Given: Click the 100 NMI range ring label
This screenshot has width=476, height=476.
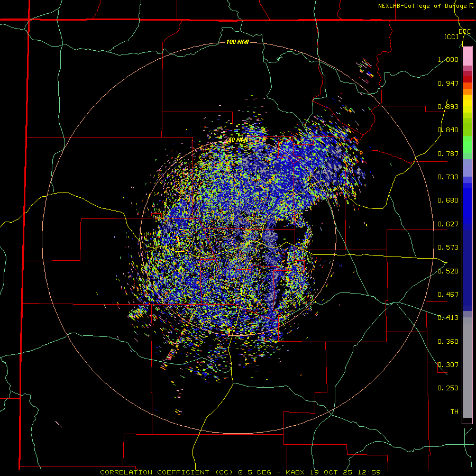Looking at the screenshot, I should tap(237, 42).
